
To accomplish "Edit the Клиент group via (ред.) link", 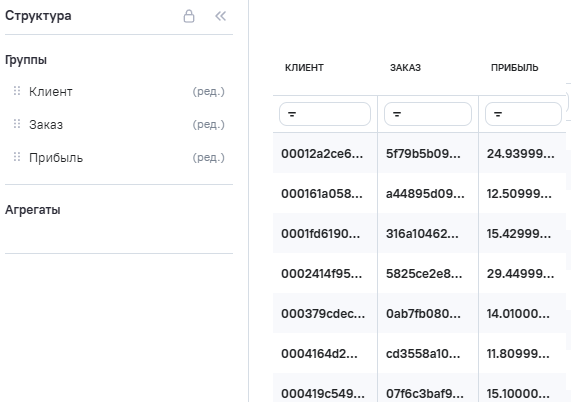I will (209, 91).
